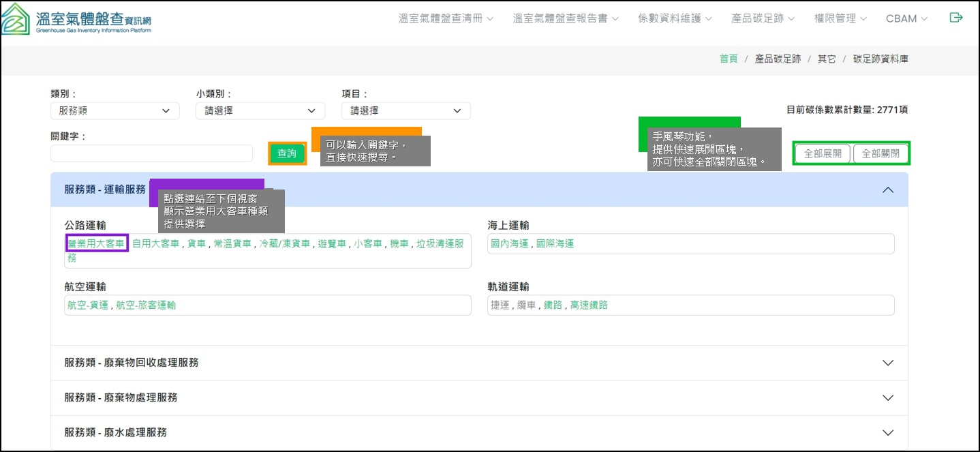Expand 服務類 - 廢水處理服務 section
The width and height of the screenshot is (980, 452).
pos(479,432)
